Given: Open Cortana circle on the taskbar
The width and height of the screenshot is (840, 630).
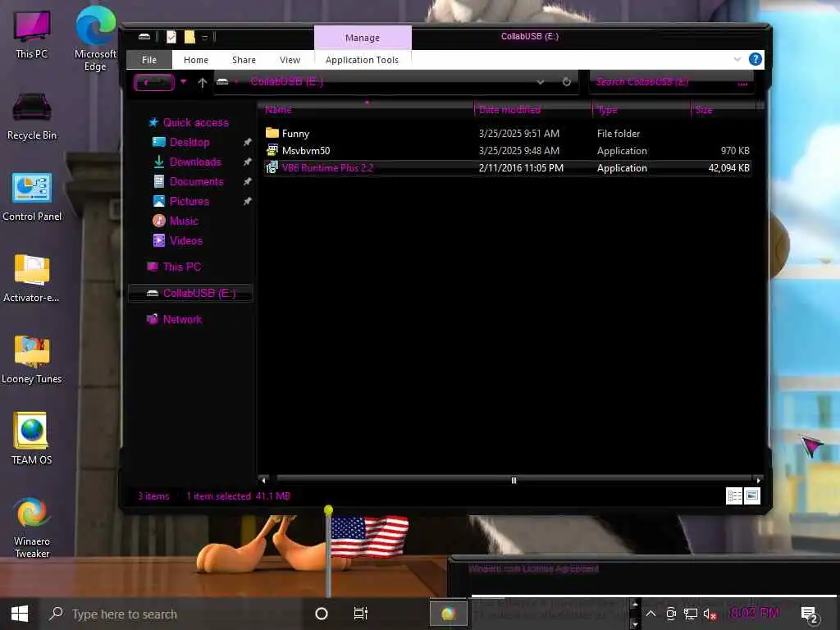Looking at the screenshot, I should point(322,614).
